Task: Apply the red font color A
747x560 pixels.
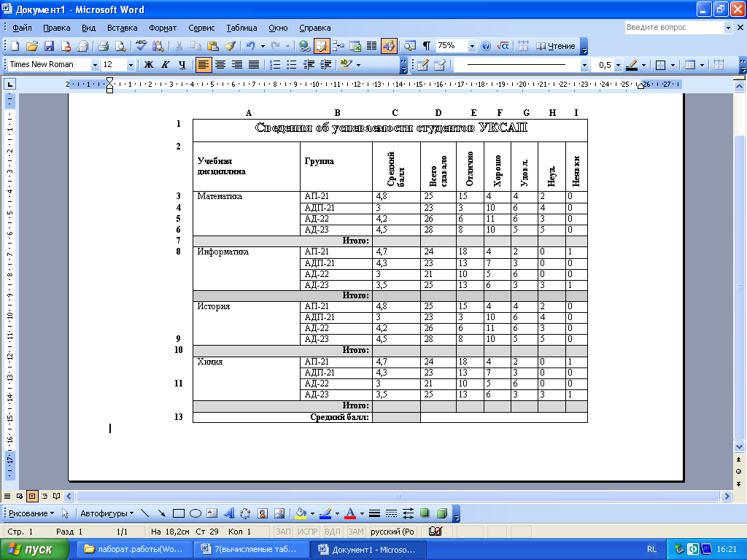Action: click(x=350, y=513)
